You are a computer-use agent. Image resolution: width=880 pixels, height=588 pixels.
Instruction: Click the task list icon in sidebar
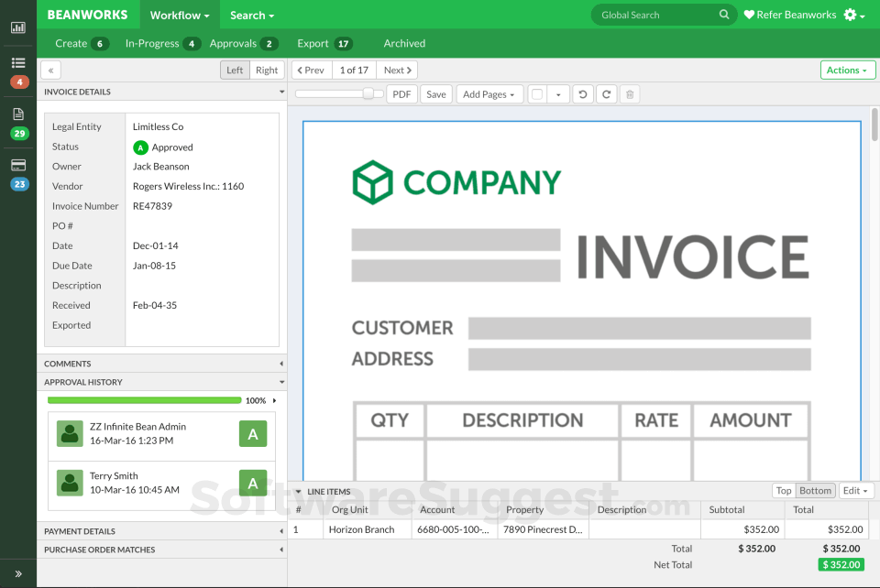[17, 63]
